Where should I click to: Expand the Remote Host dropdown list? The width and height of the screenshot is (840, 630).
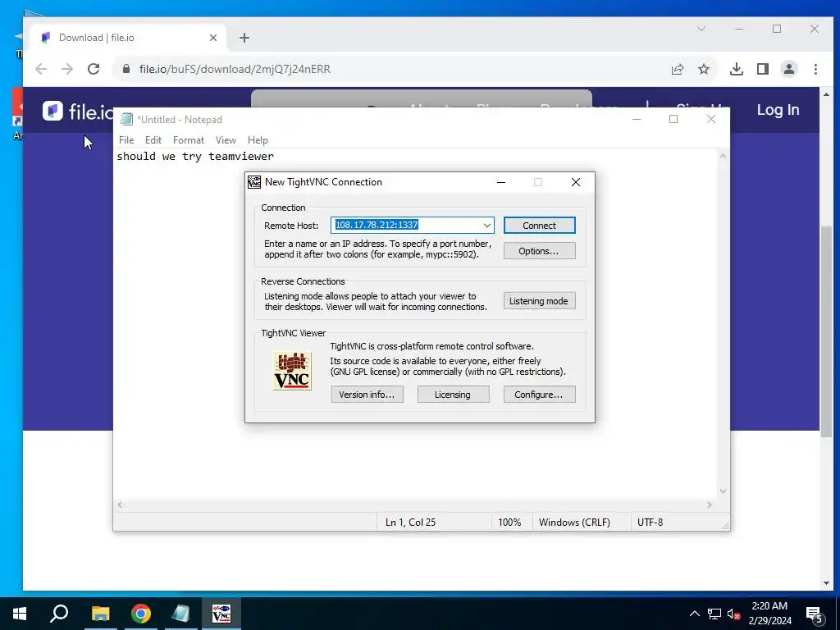(x=486, y=226)
